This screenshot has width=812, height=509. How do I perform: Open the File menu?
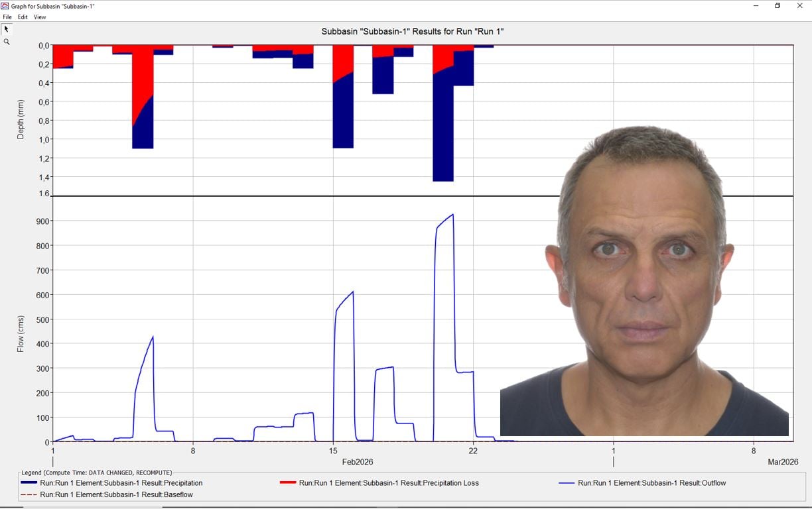[7, 17]
